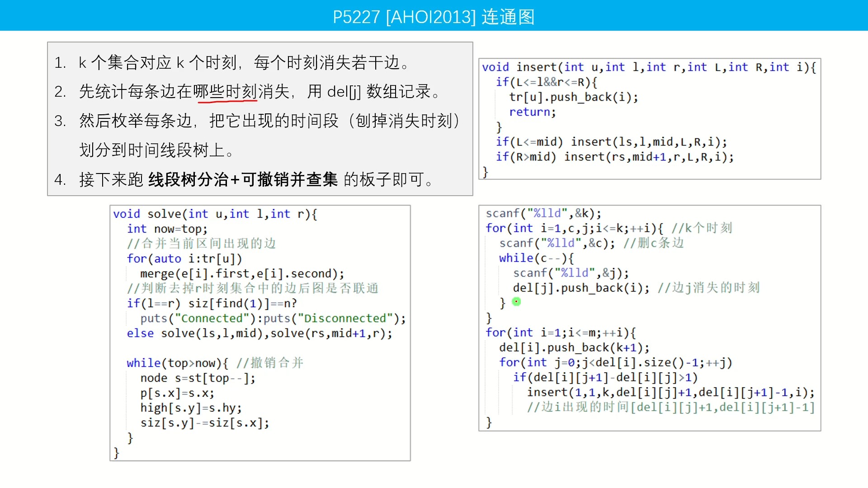Click code line 'siz[s.y]-=siz[s.x];'
Viewport: 868px width, 488px height.
[205, 422]
